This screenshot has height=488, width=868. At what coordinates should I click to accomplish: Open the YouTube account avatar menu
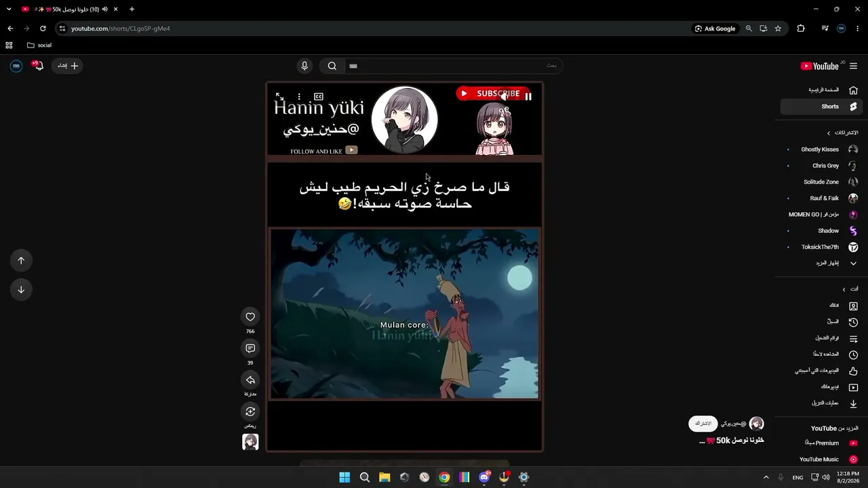(16, 66)
